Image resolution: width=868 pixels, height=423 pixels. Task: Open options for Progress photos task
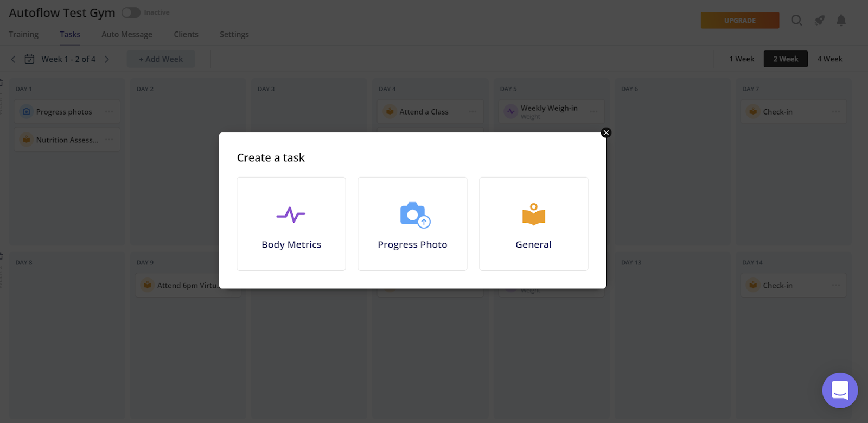pyautogui.click(x=109, y=111)
